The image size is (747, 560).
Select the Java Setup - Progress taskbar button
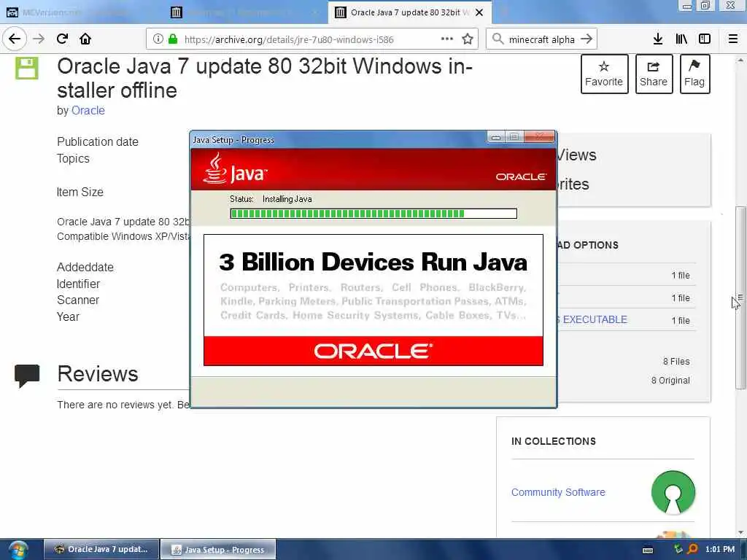coord(218,550)
